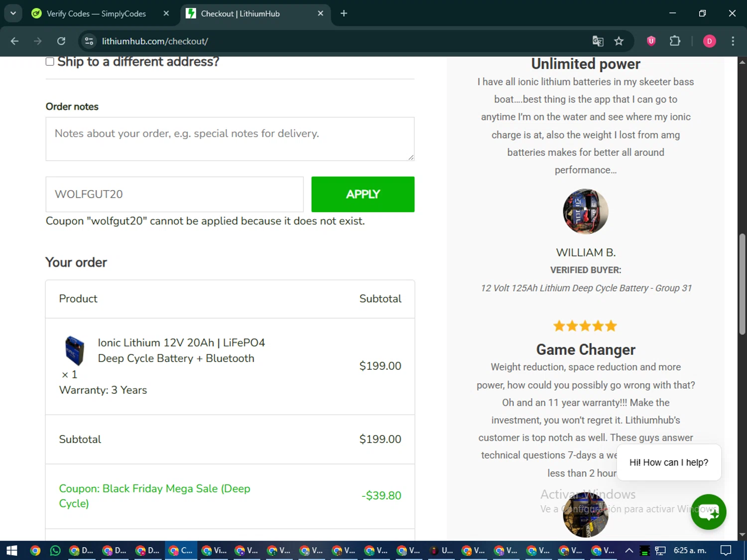
Task: Open the tab search dropdown arrow
Action: tap(13, 13)
